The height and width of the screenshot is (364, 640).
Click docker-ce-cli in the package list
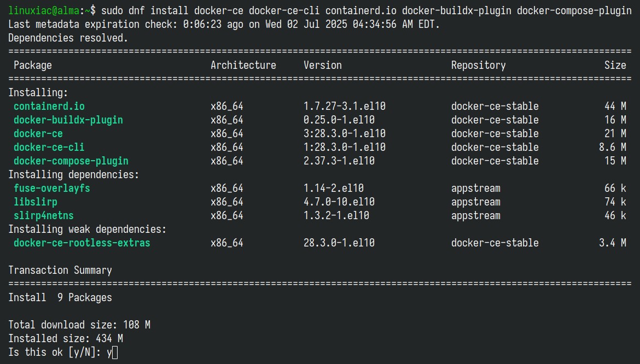tap(49, 147)
